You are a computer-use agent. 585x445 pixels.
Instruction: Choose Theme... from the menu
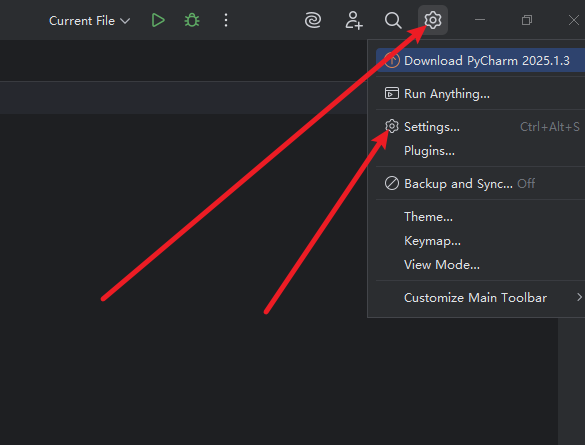481,217
